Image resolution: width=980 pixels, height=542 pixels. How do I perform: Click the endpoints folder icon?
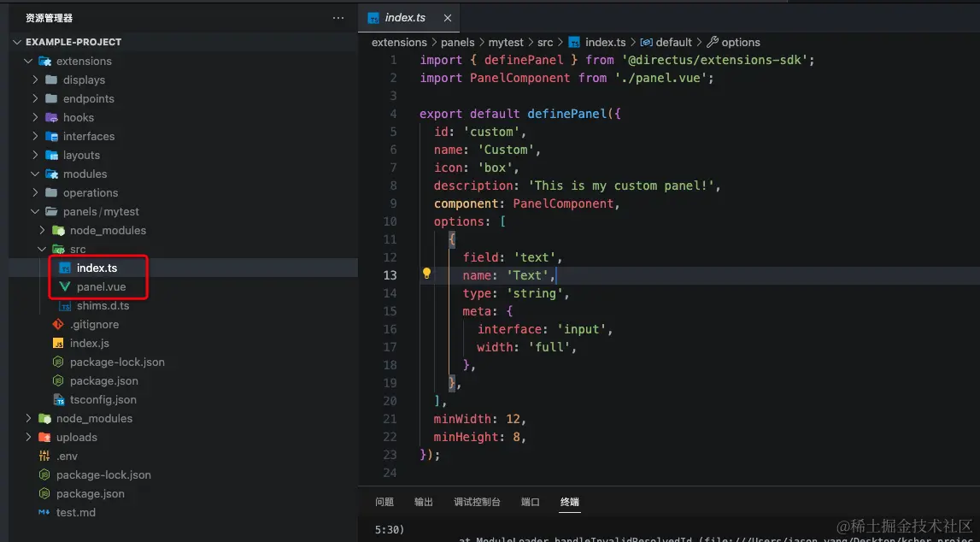[51, 98]
